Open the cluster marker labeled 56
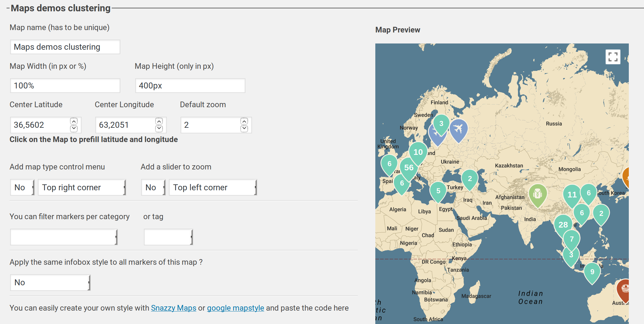Image resolution: width=644 pixels, height=324 pixels. pos(409,168)
